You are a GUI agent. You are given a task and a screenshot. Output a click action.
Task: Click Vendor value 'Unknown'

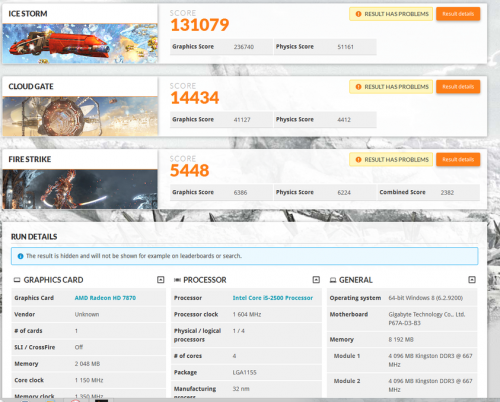pyautogui.click(x=87, y=314)
